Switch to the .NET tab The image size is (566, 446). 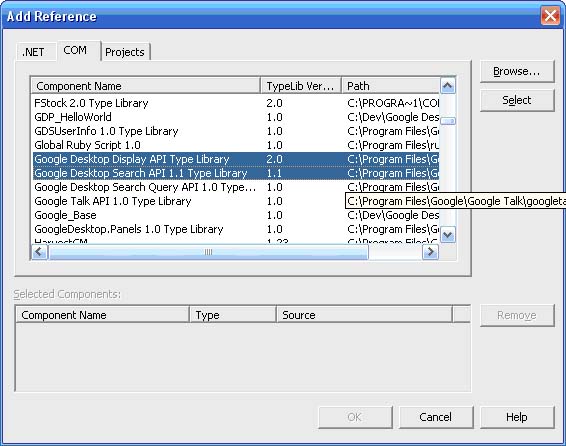36,52
